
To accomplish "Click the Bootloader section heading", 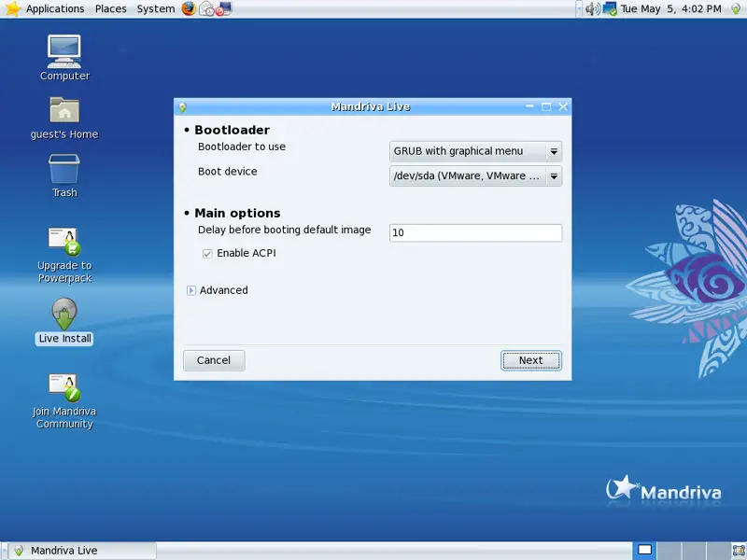I will click(x=232, y=130).
